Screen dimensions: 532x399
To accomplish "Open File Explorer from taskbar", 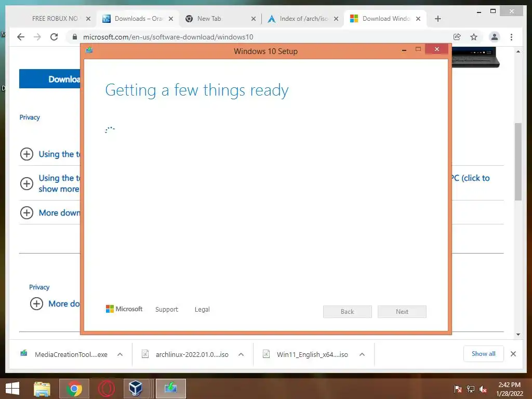I will (42, 389).
